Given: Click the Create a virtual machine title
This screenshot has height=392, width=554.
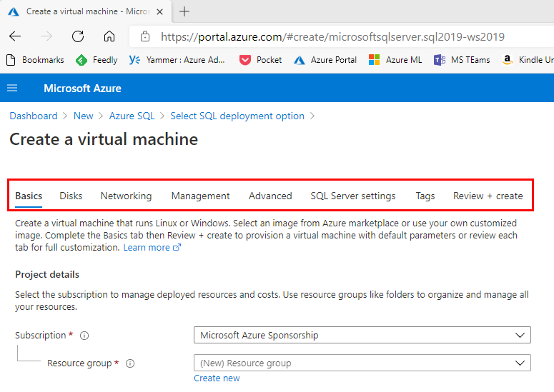Looking at the screenshot, I should (x=104, y=139).
